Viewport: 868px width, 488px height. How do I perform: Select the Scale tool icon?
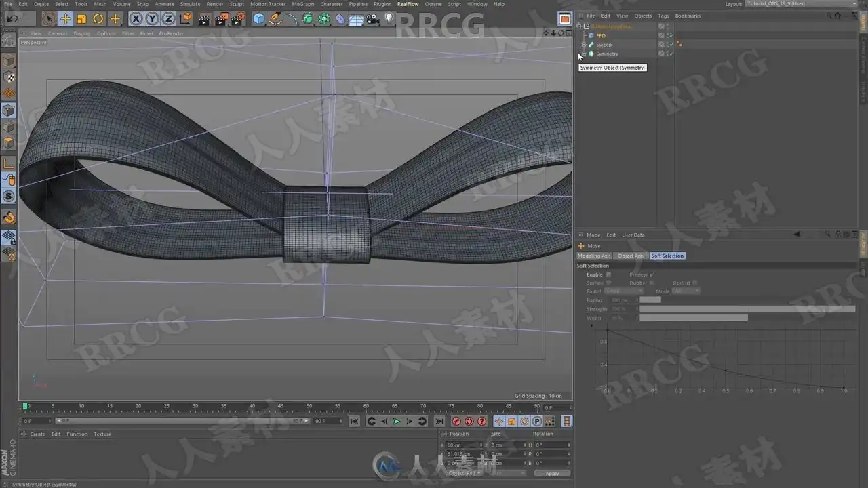(81, 19)
